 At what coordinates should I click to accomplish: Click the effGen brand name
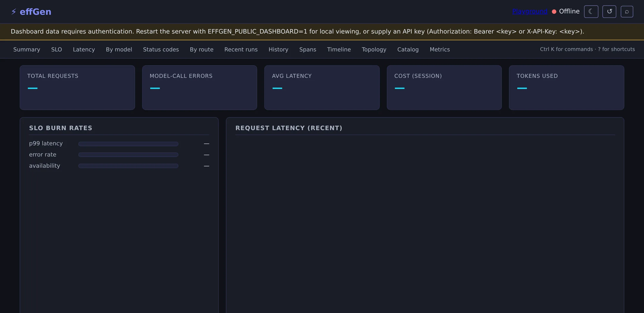coord(35,12)
